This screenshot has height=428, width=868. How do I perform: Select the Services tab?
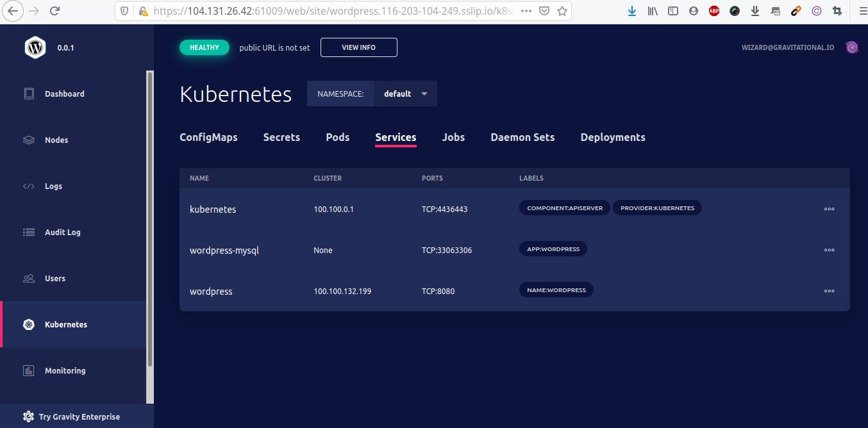pyautogui.click(x=396, y=137)
